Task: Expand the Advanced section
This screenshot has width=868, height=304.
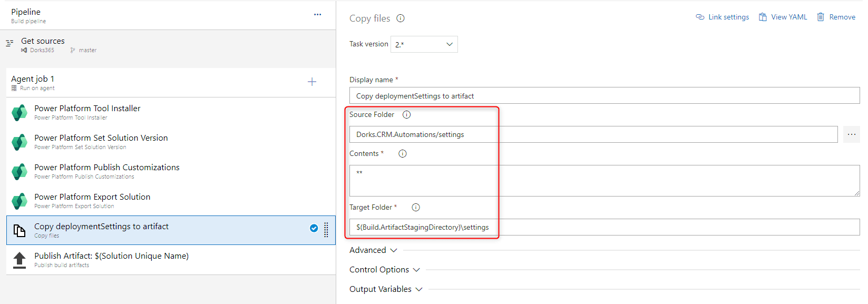Action: pyautogui.click(x=373, y=250)
